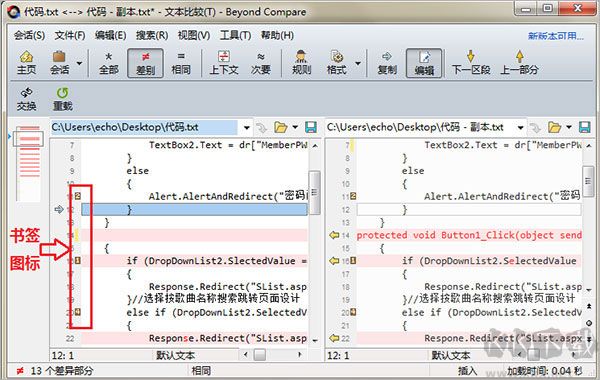600x380 pixels.
Task: Expand right open-folder dropdown arrow
Action: [x=569, y=127]
